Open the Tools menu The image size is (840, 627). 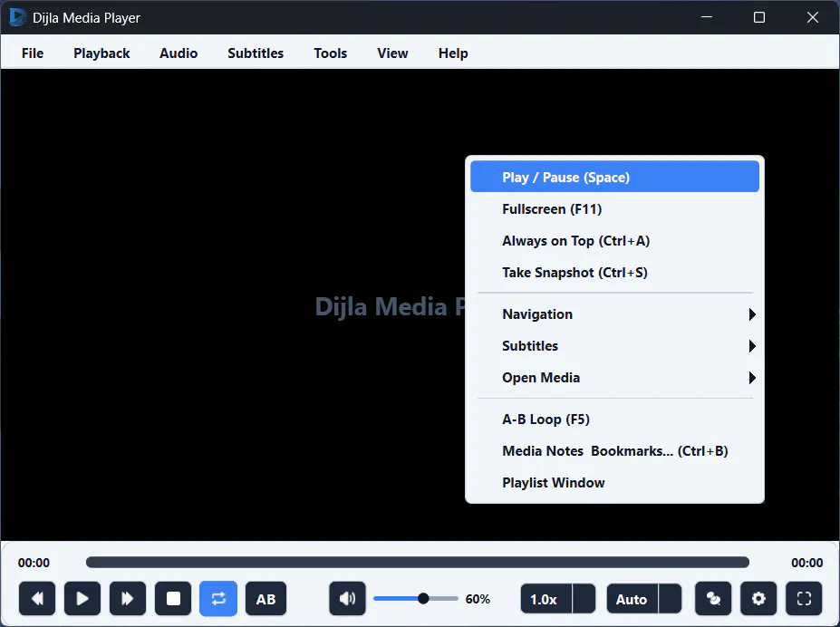[x=331, y=53]
